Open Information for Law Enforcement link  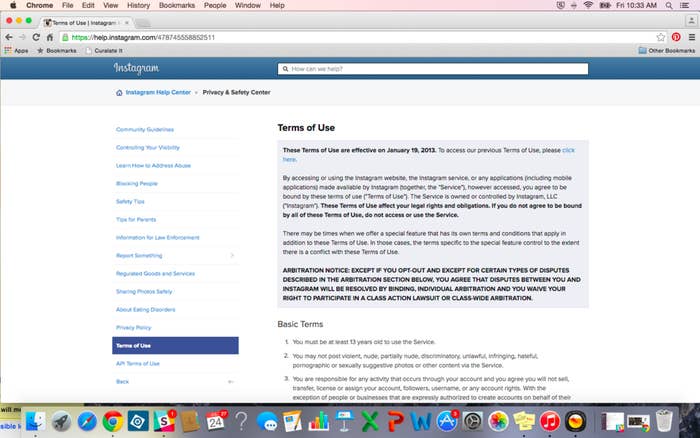(158, 238)
